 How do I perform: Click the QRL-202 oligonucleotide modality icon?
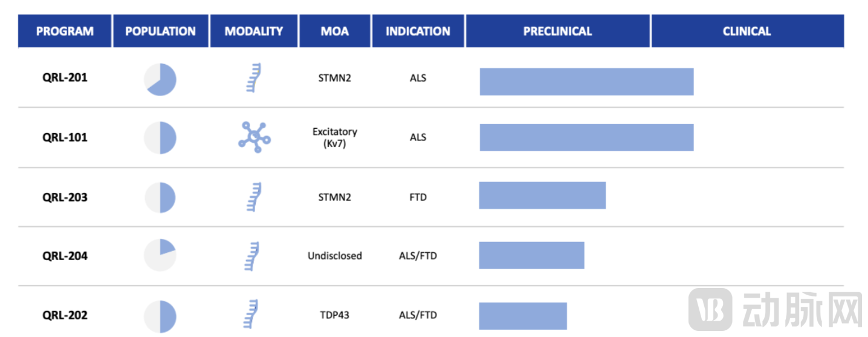tap(253, 315)
